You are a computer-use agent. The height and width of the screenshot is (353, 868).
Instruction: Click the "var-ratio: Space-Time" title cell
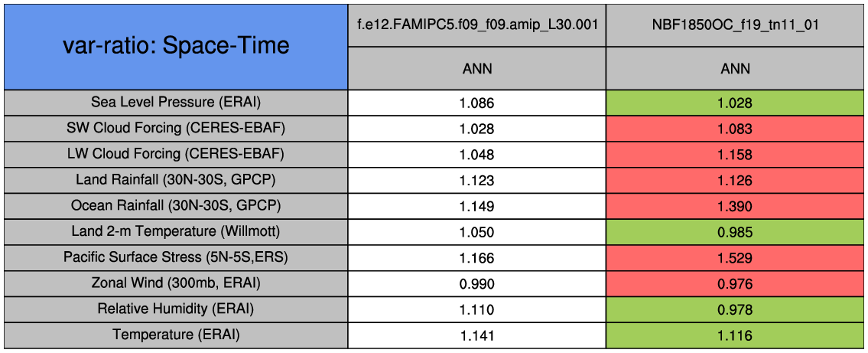coord(176,46)
